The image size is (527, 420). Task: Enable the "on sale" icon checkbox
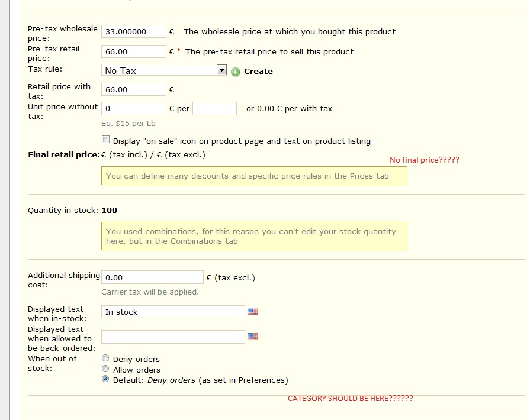tap(105, 140)
